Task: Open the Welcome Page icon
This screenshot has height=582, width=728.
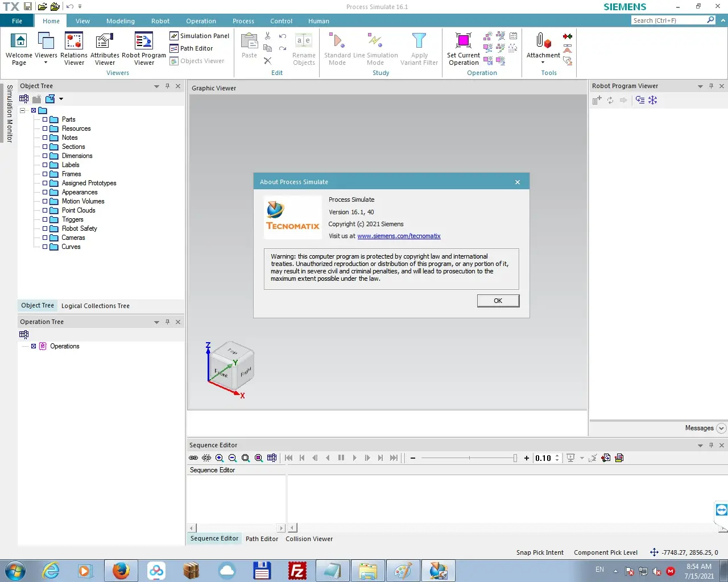Action: (19, 49)
